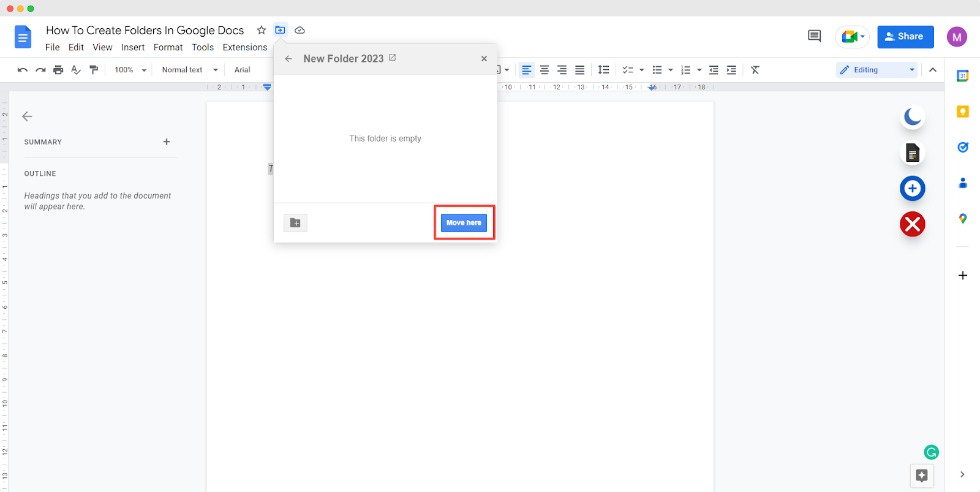
Task: Expand checklist options arrow
Action: (x=642, y=70)
